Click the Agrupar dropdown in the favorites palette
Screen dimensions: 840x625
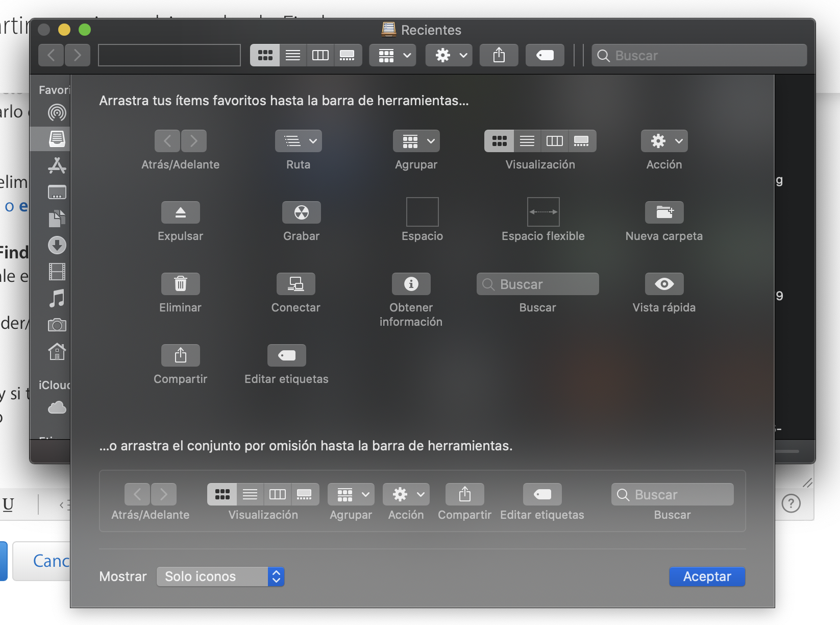(416, 141)
